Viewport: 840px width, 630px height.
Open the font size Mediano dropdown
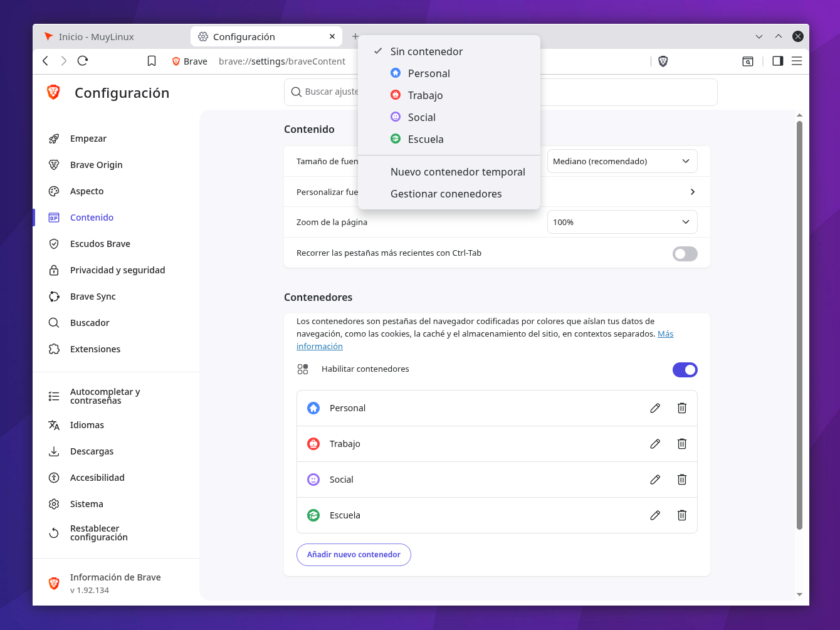(622, 161)
